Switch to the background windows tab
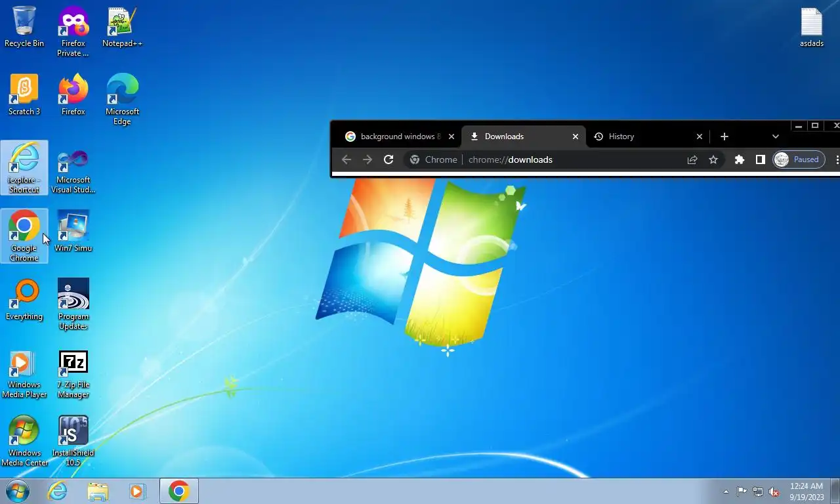This screenshot has height=504, width=840. (x=400, y=136)
